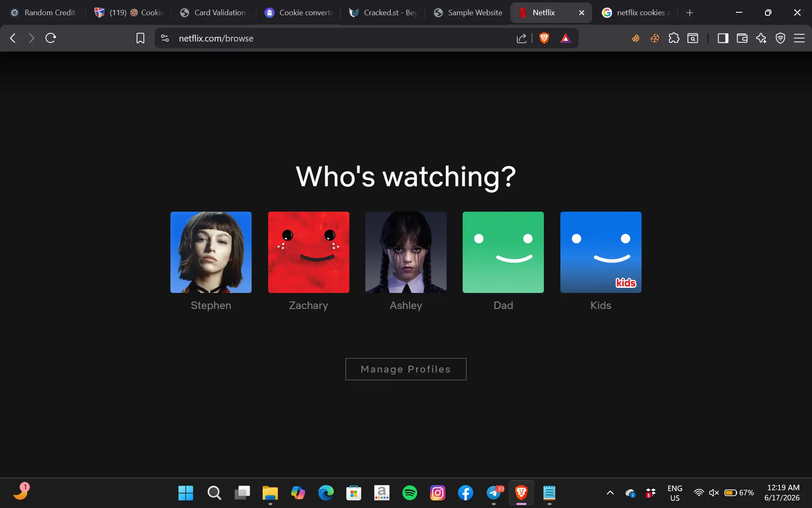The width and height of the screenshot is (812, 508).
Task: Open Microsoft Store from taskbar
Action: coord(354,493)
